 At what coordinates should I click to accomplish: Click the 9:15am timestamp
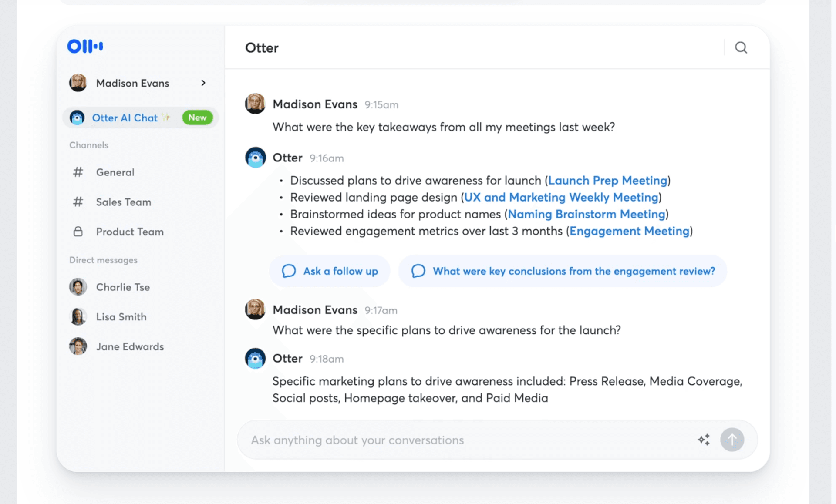click(x=381, y=105)
